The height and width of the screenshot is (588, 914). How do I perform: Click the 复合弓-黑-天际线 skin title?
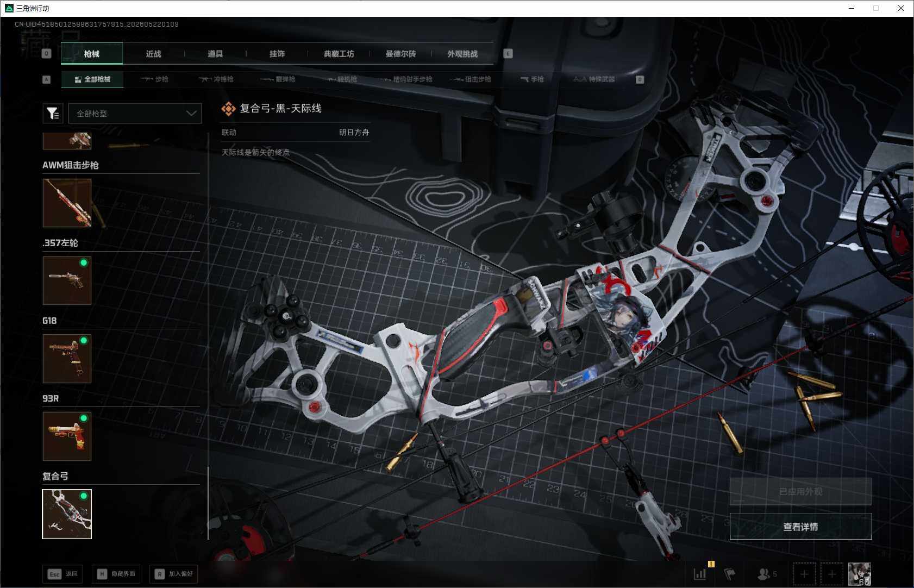(280, 109)
